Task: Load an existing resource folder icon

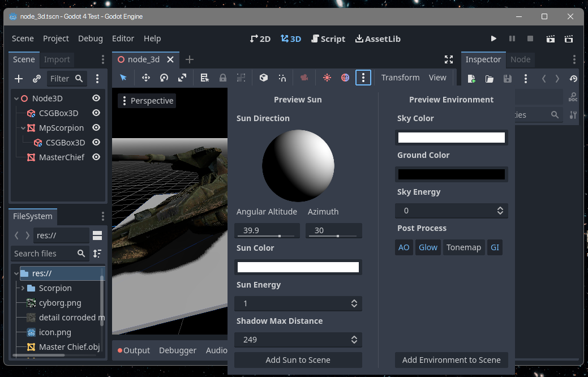Action: (x=490, y=79)
